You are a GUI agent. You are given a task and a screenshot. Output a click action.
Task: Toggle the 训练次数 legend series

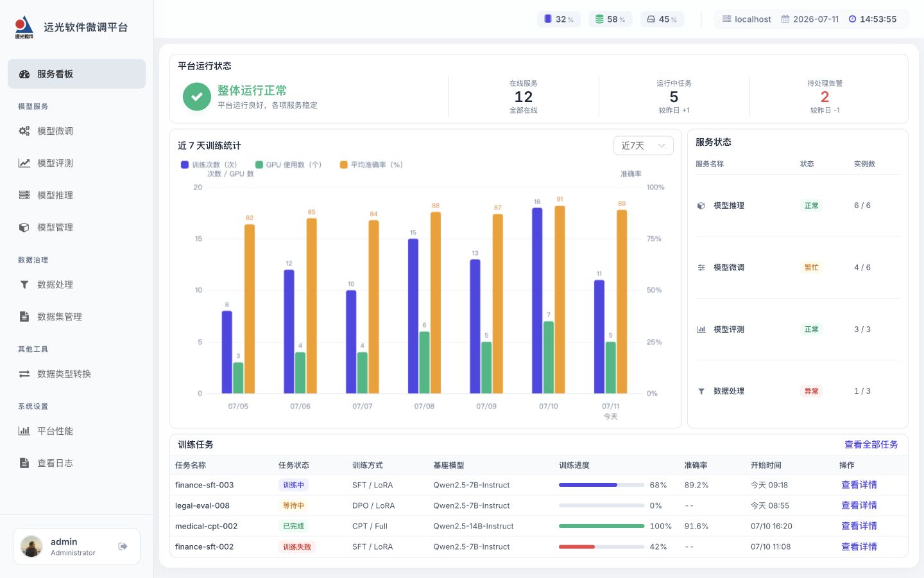tap(209, 165)
